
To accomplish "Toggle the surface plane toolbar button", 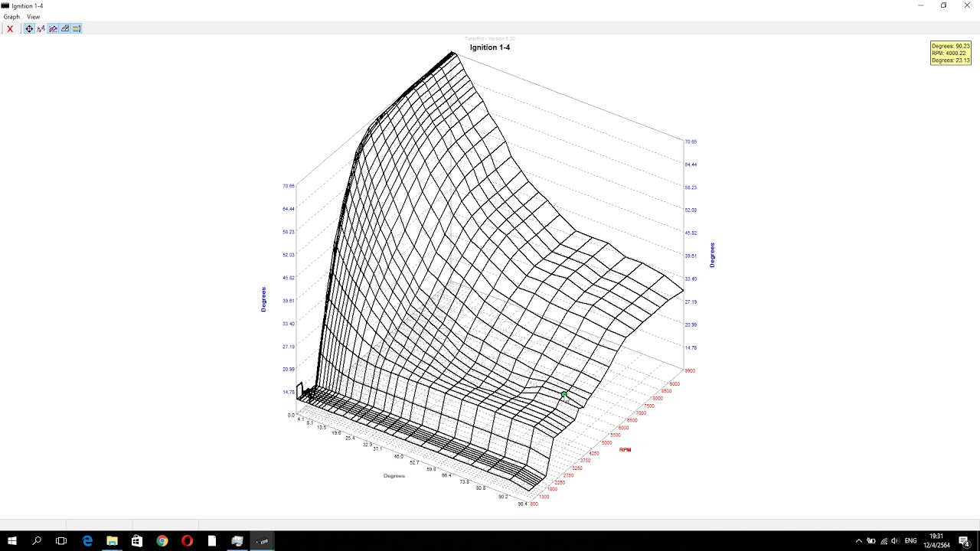I will coord(65,29).
